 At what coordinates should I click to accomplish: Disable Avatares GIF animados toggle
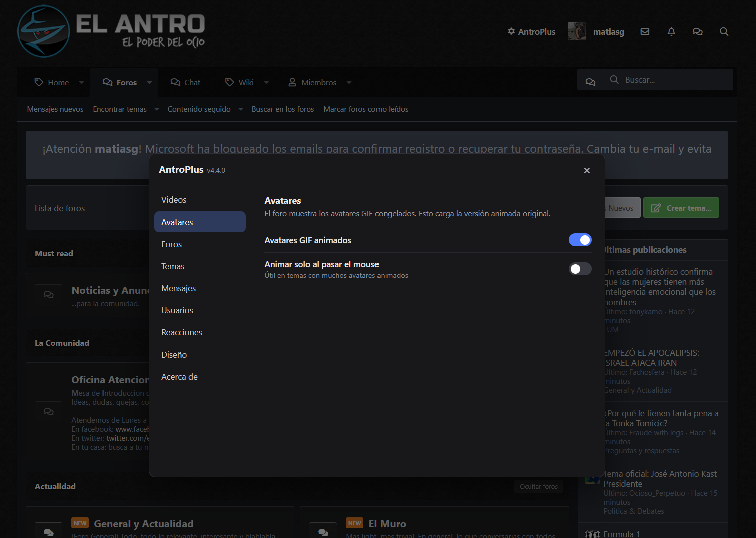tap(580, 240)
